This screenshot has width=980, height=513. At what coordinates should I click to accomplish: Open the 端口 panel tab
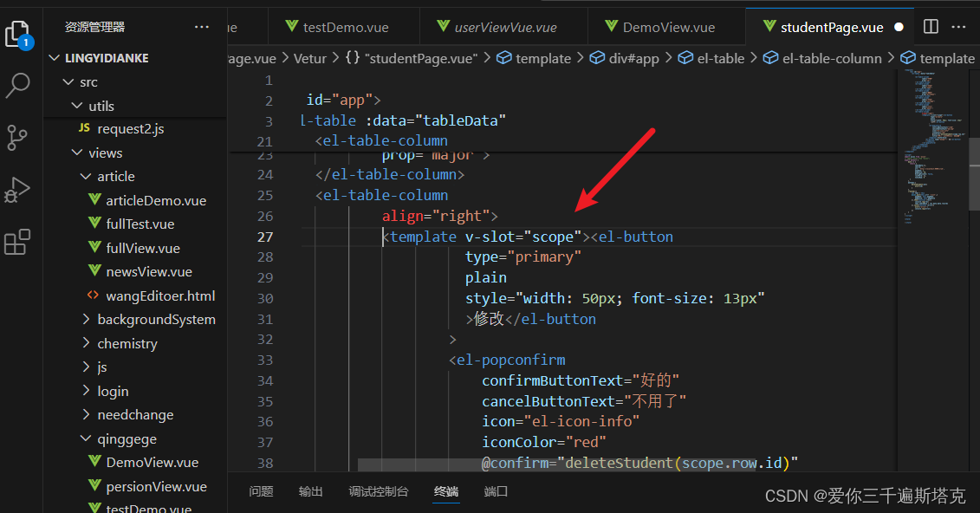click(496, 491)
